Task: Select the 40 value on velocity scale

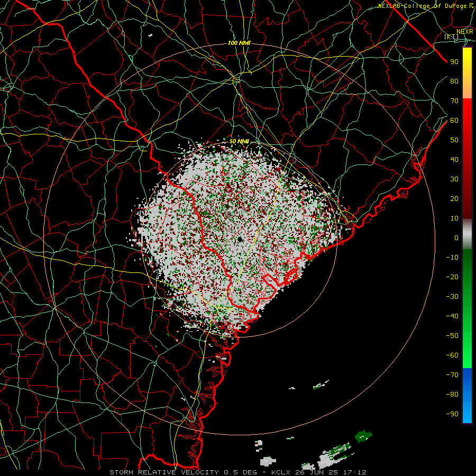Action: click(x=454, y=159)
